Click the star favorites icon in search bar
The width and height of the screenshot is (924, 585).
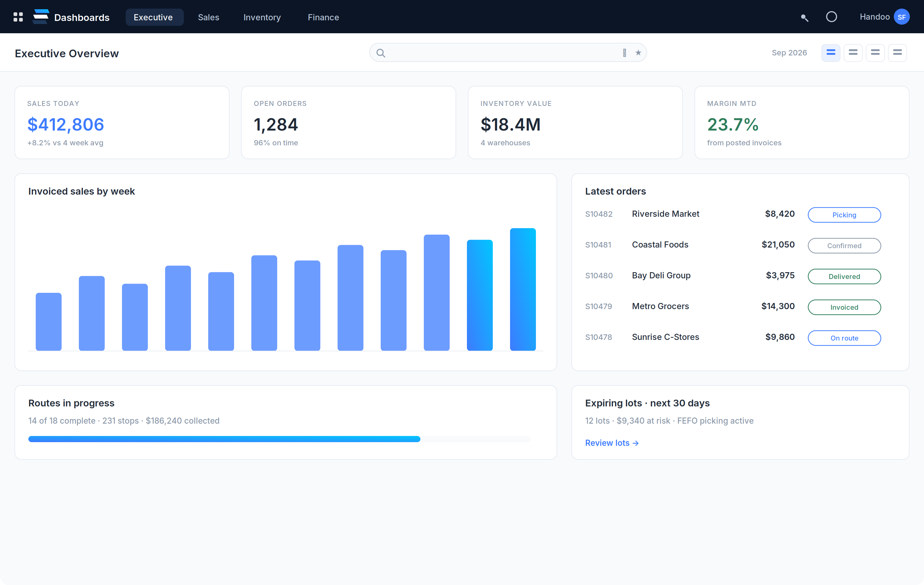(x=638, y=53)
